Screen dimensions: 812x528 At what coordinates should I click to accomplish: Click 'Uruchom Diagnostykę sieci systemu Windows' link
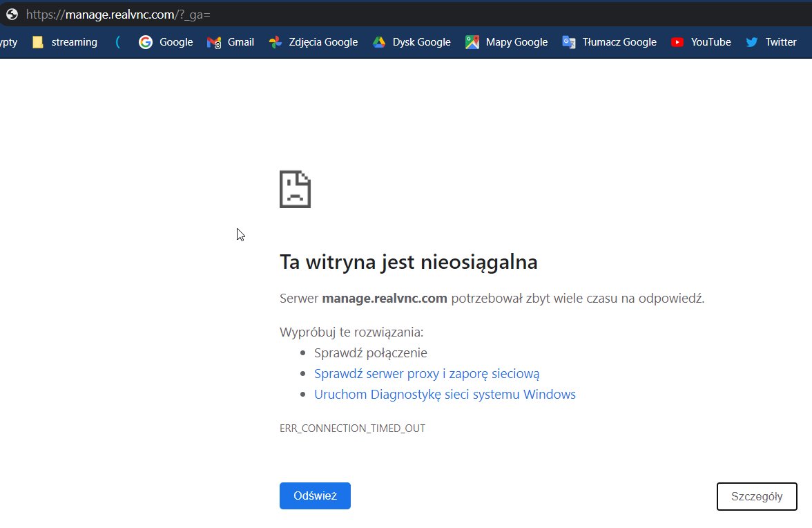pos(445,395)
